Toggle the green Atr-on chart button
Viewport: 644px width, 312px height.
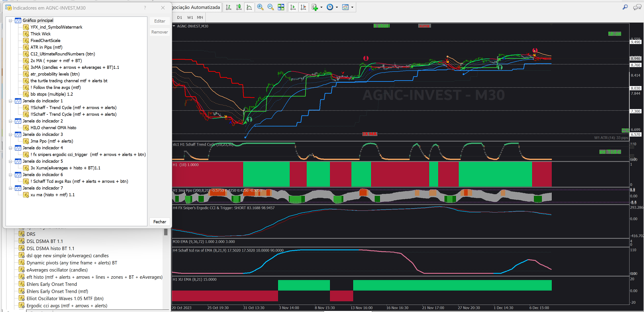[x=614, y=34]
